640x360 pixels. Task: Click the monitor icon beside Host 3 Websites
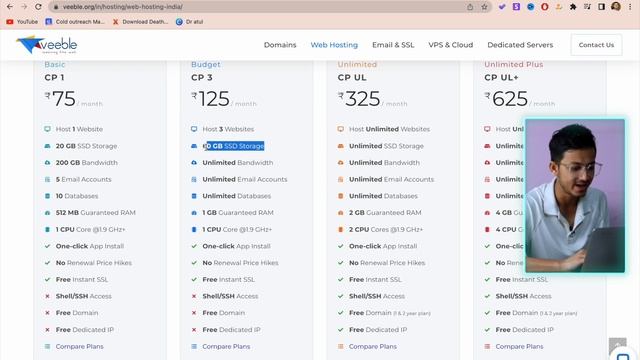click(x=194, y=129)
